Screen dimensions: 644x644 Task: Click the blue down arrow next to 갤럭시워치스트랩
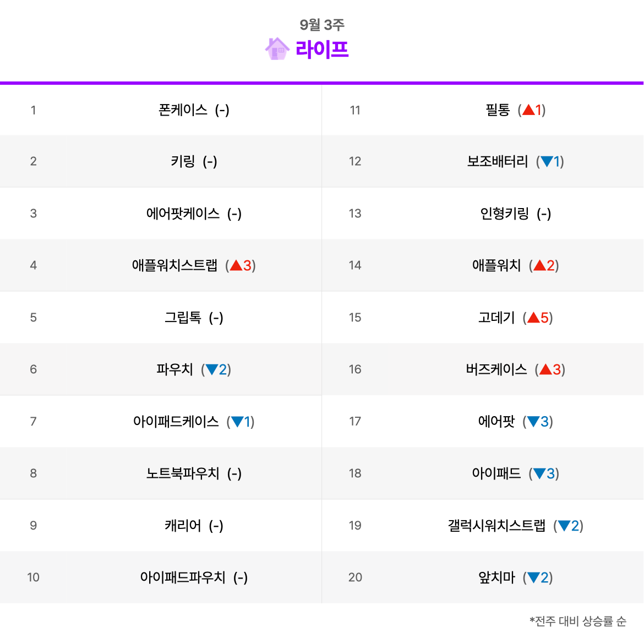(564, 526)
